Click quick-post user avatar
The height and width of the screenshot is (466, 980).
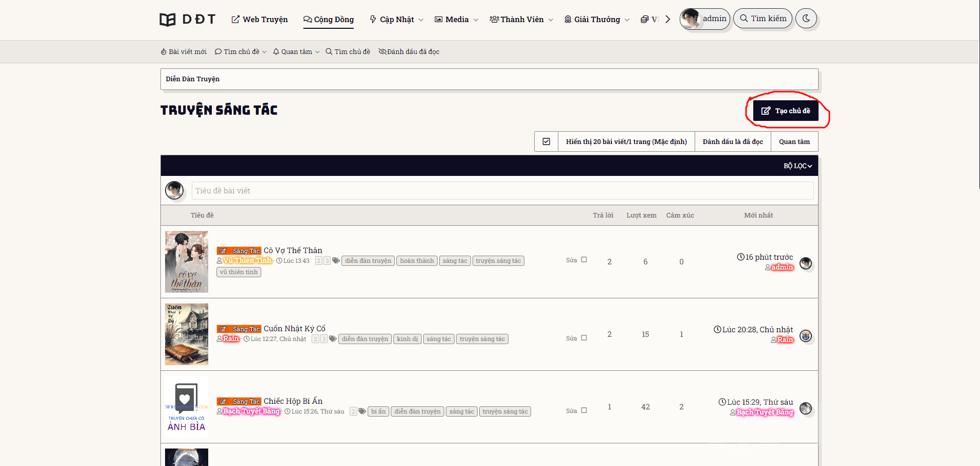[x=174, y=190]
